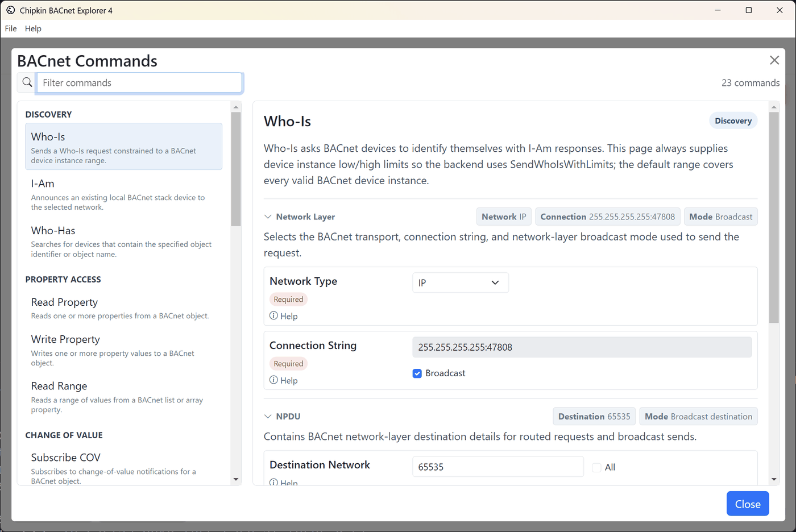
Task: Click the Connection String input field
Action: pos(582,347)
